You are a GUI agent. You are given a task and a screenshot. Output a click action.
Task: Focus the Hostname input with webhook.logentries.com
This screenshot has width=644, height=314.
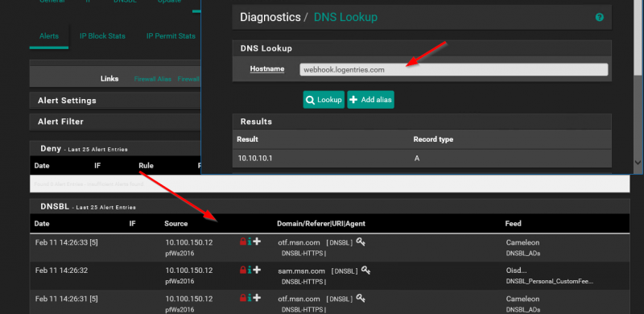click(454, 69)
